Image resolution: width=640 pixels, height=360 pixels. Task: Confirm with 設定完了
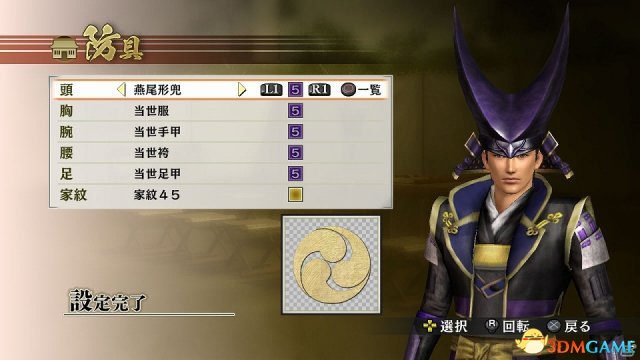pyautogui.click(x=108, y=302)
